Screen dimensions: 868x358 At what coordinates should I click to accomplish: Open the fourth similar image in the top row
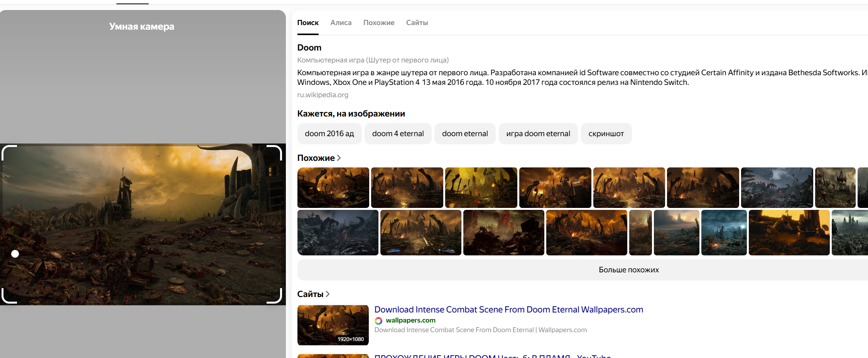point(555,187)
